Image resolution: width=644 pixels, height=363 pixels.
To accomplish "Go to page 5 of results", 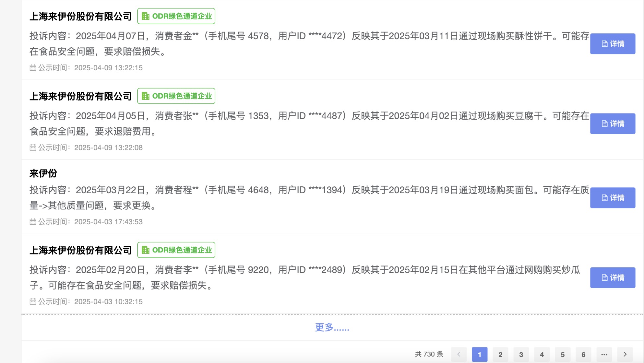I will 563,355.
